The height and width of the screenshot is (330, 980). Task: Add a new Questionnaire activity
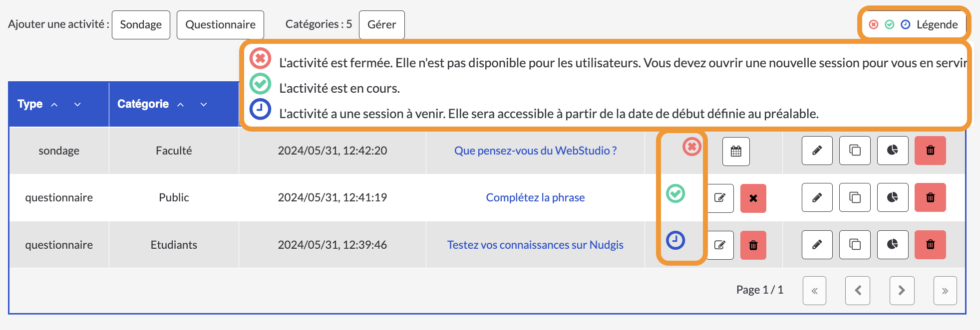[x=220, y=25]
